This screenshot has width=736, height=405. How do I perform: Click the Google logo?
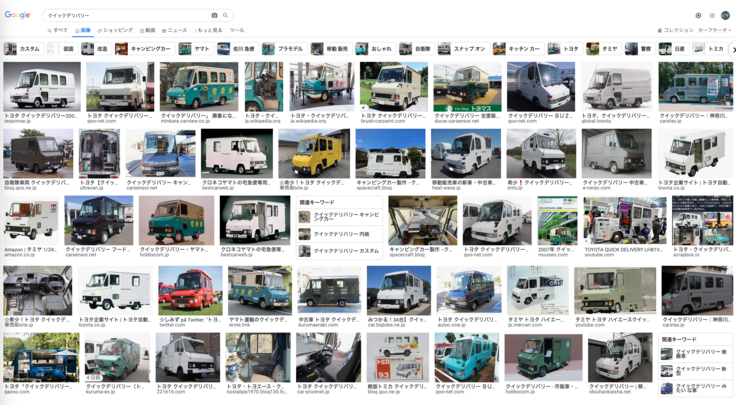(x=17, y=15)
